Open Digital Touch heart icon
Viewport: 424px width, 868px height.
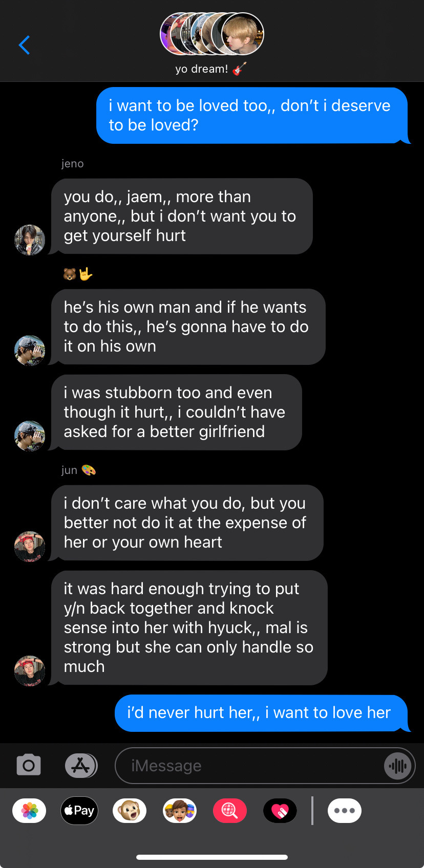(280, 811)
